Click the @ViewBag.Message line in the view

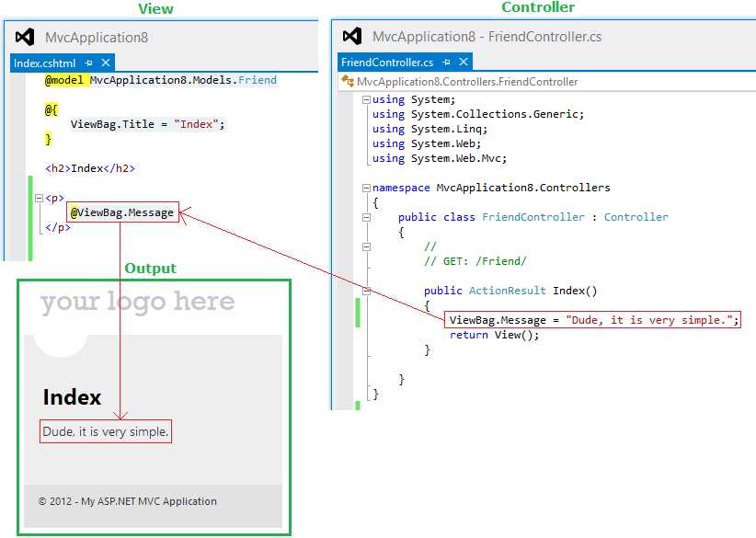(122, 212)
